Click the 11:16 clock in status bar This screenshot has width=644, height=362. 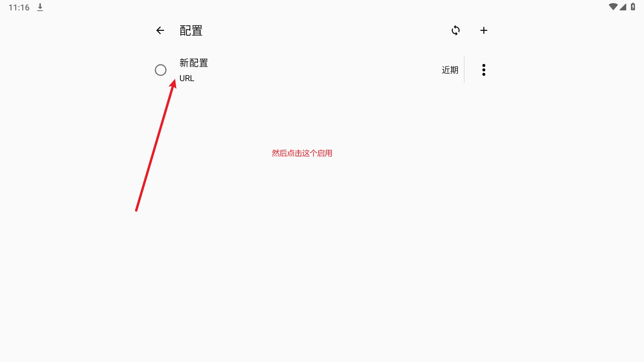click(19, 7)
